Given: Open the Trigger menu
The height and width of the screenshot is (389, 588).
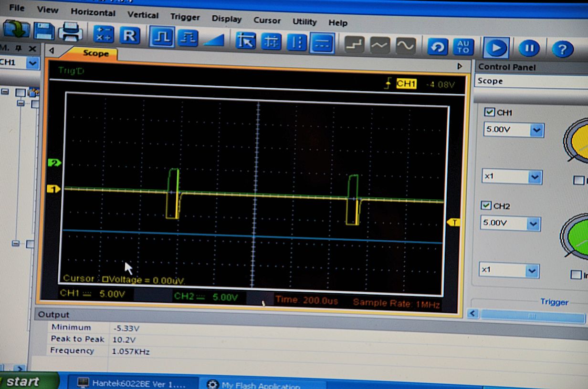Looking at the screenshot, I should click(185, 17).
